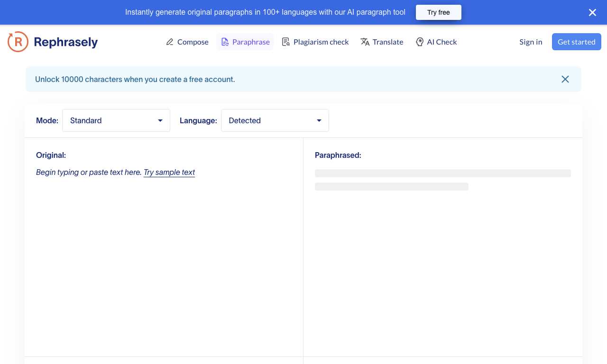
Task: Click the Try sample text link
Action: click(x=169, y=173)
